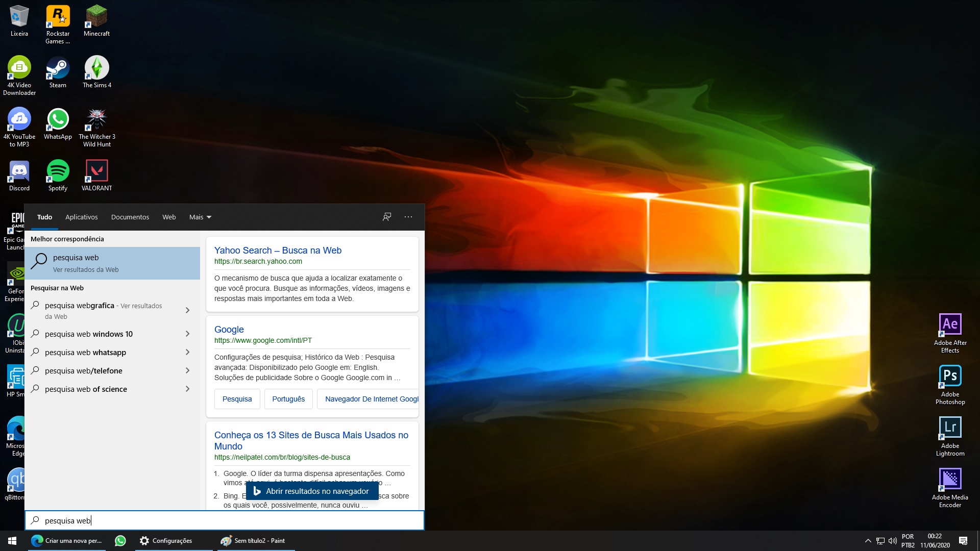Screen dimensions: 980x551
Task: Click the Tudo tab in search panel
Action: [x=44, y=217]
